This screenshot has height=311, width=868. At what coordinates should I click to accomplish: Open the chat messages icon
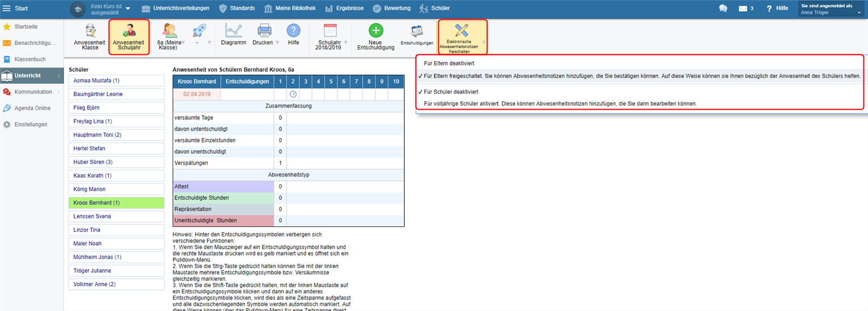[x=723, y=8]
